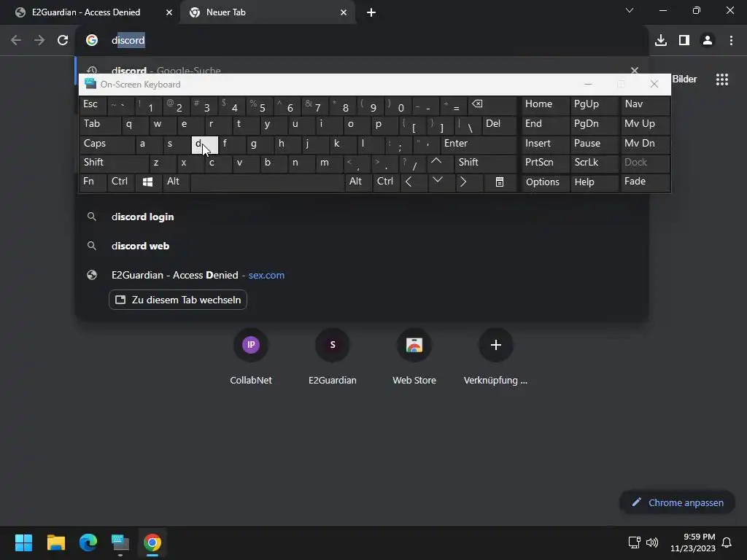Open volume control in system tray

point(652,542)
